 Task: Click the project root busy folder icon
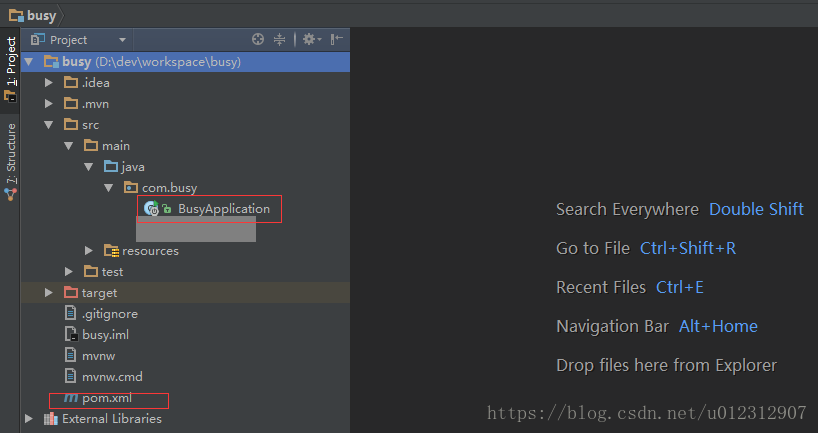[51, 62]
